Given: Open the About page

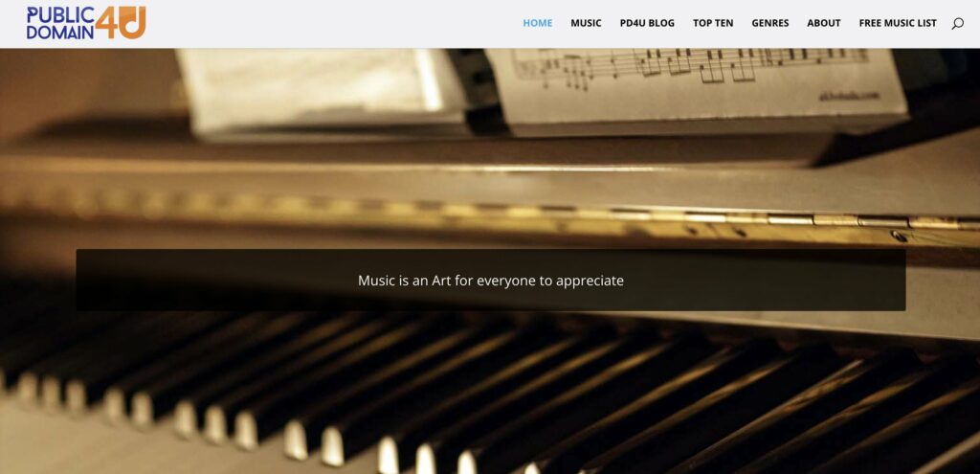Looking at the screenshot, I should point(823,23).
